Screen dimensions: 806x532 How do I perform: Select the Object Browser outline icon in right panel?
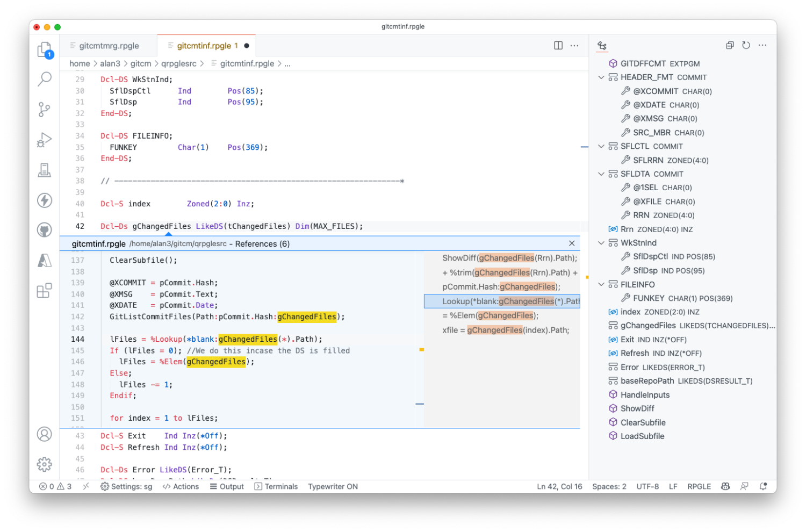click(x=602, y=46)
